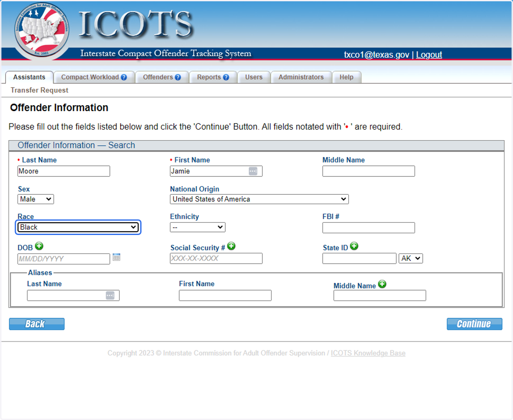Viewport: 513px width, 420px height.
Task: Click green plus icon next to DOB
Action: [39, 246]
